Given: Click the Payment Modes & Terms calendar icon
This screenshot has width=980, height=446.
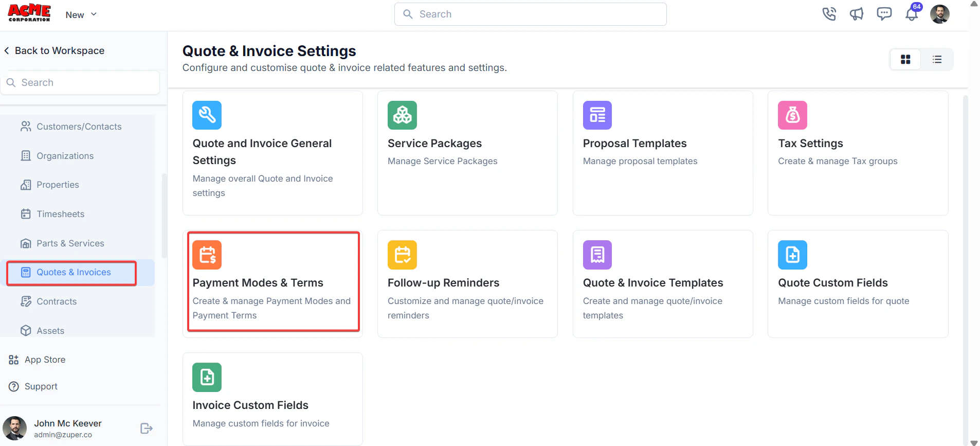Looking at the screenshot, I should tap(207, 255).
